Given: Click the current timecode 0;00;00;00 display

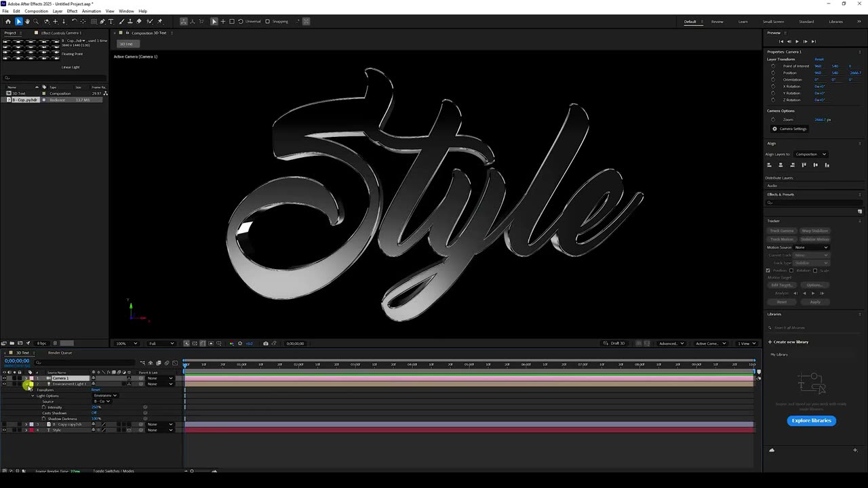Looking at the screenshot, I should point(17,361).
